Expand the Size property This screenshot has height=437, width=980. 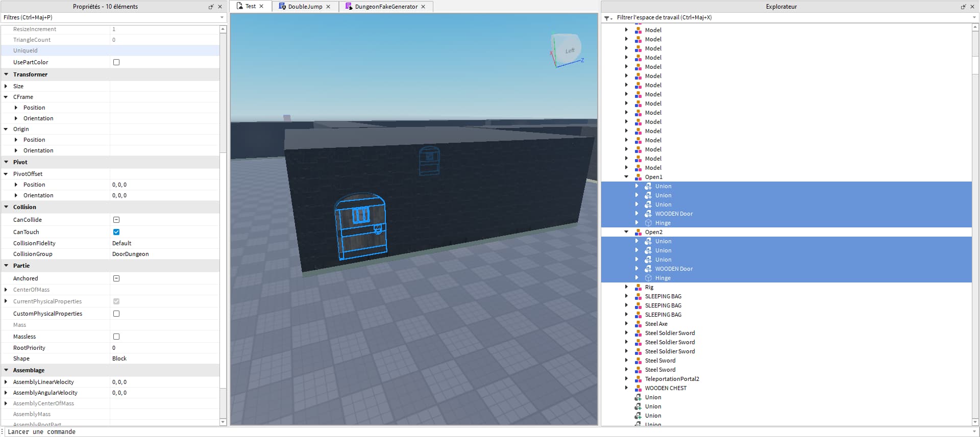[x=6, y=86]
